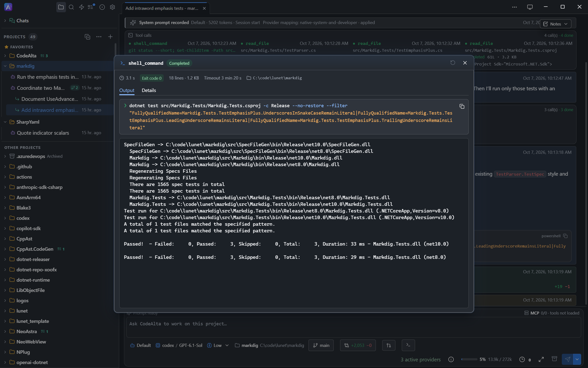Click the CppAst.CodeGen project row

click(58, 249)
